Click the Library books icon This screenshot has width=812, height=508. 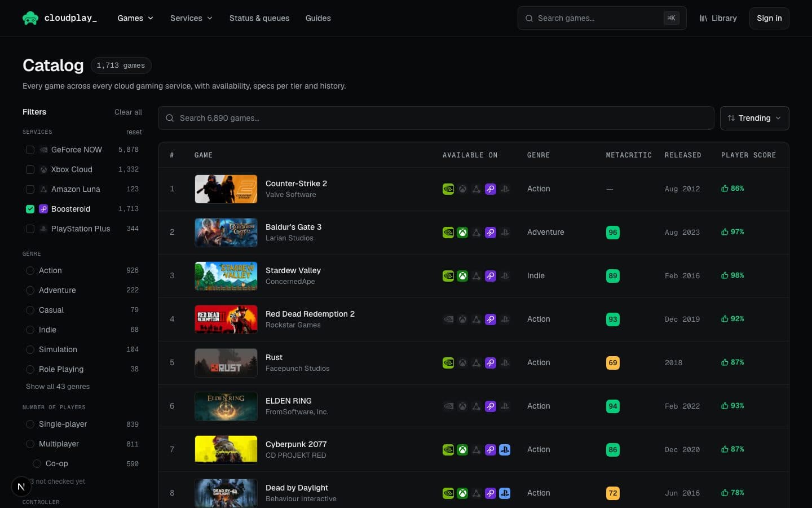[704, 18]
